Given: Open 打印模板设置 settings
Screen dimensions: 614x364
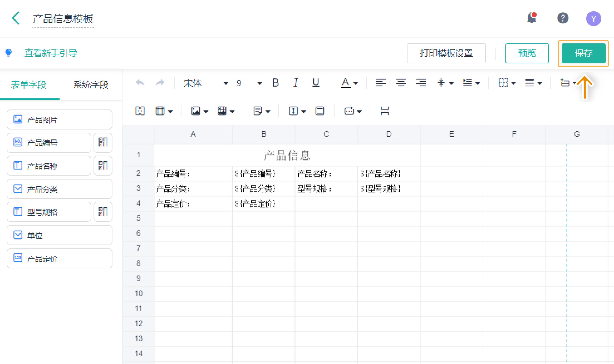Looking at the screenshot, I should [446, 53].
